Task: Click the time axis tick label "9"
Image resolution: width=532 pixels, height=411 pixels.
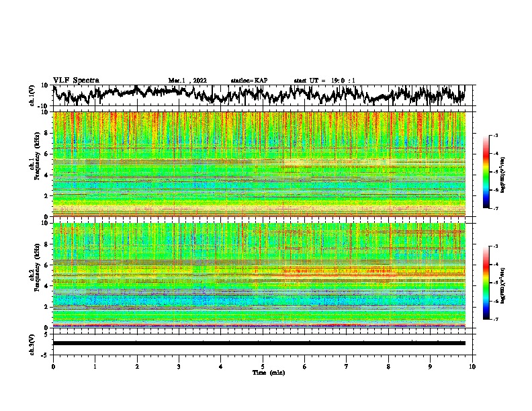Action: click(430, 367)
